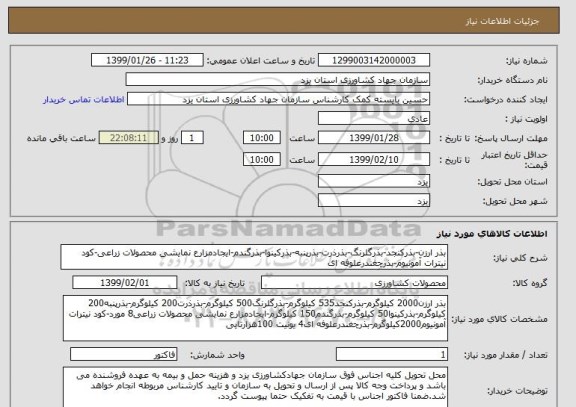Select the counting unit field فاکتور
The image size is (576, 407).
[x=124, y=354]
